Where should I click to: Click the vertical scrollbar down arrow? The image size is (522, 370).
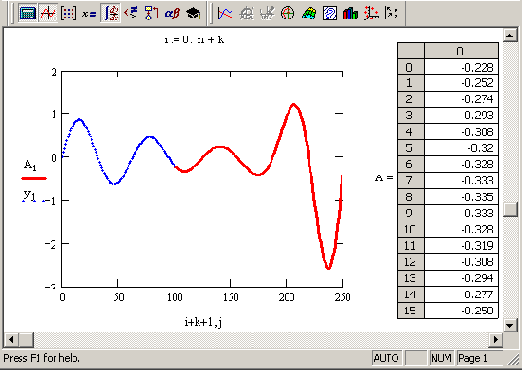click(510, 325)
